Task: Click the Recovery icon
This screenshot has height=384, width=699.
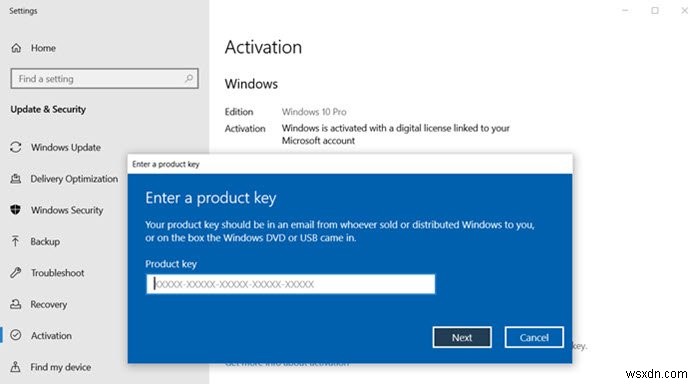Action: click(x=16, y=304)
